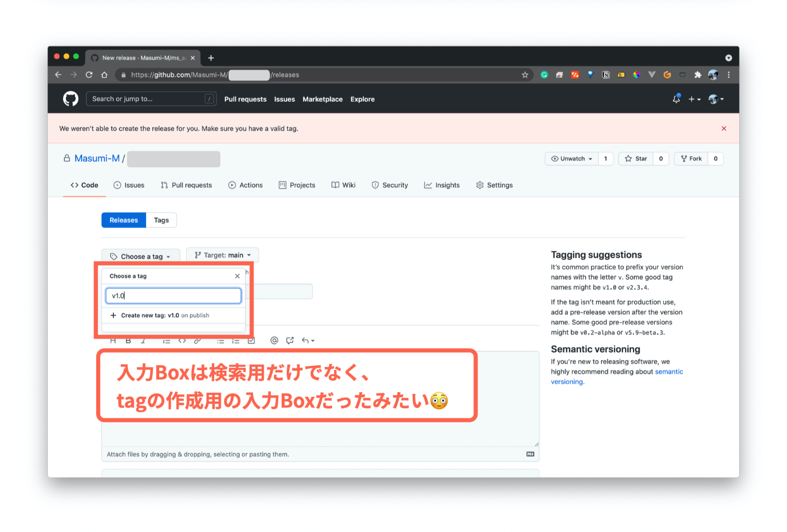Image resolution: width=787 pixels, height=532 pixels.
Task: Create a bulleted list from the toolbar
Action: point(221,340)
